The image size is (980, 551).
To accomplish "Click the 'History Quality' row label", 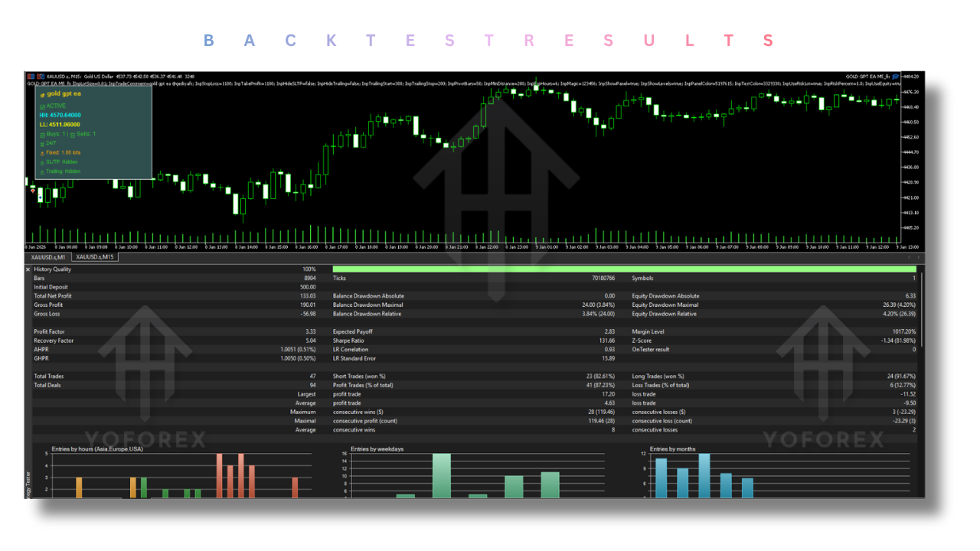I will [x=53, y=269].
